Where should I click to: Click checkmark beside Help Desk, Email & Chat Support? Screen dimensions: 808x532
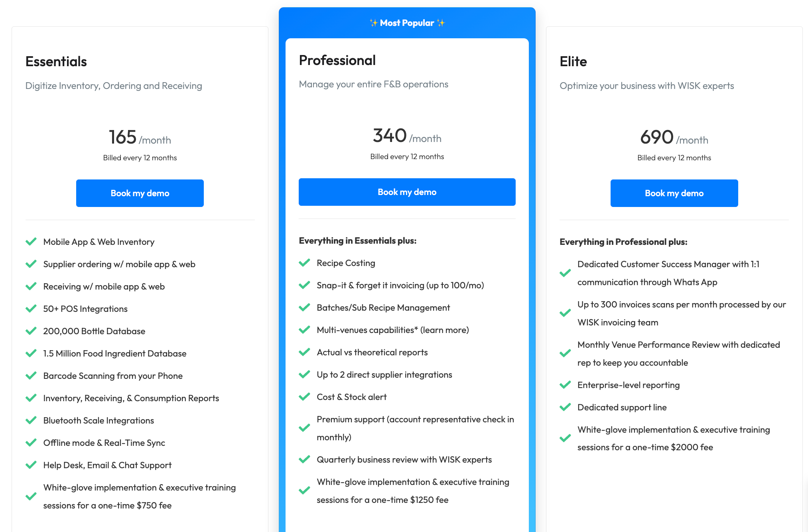pyautogui.click(x=31, y=465)
